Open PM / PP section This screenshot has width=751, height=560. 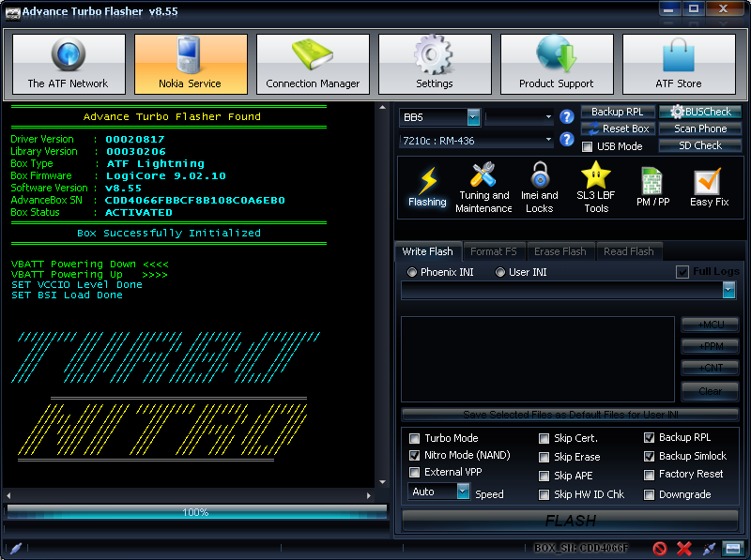click(652, 188)
